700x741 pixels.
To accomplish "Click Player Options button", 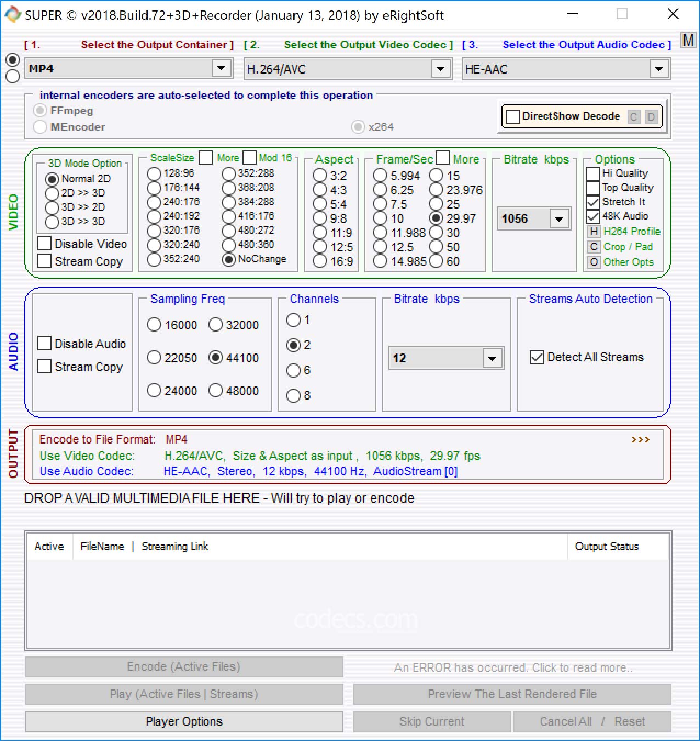I will pos(184,721).
